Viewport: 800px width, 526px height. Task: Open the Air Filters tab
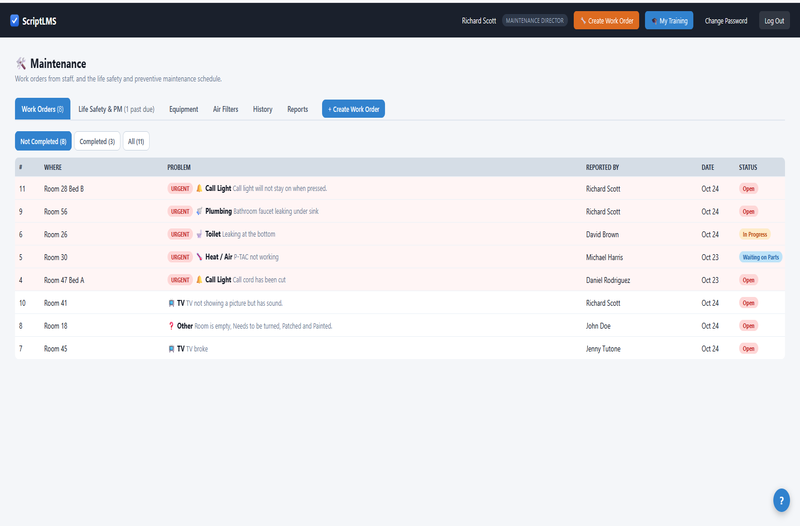coord(226,109)
